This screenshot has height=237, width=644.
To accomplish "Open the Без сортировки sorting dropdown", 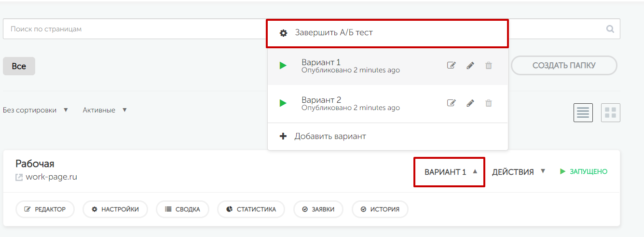I will [36, 110].
